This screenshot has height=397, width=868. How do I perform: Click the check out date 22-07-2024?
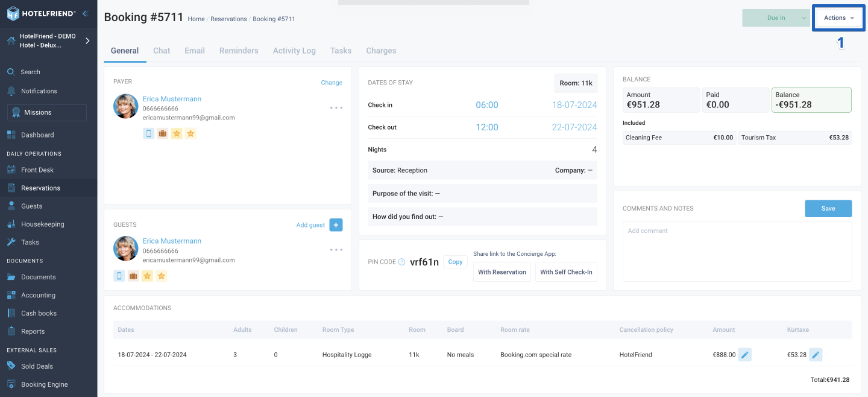tap(574, 127)
